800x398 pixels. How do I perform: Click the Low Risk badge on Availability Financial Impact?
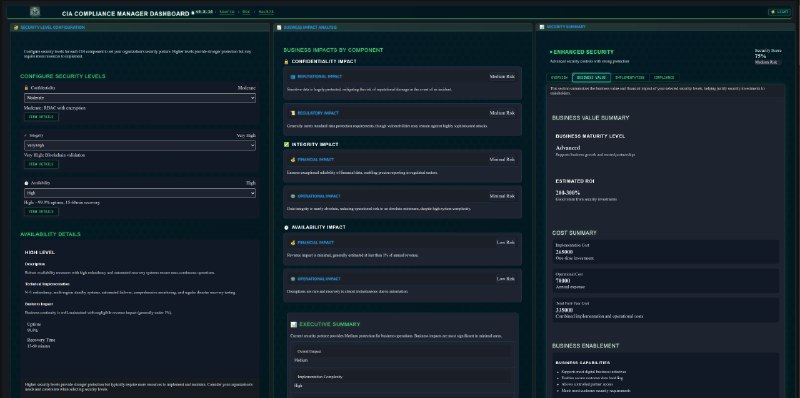[506, 242]
